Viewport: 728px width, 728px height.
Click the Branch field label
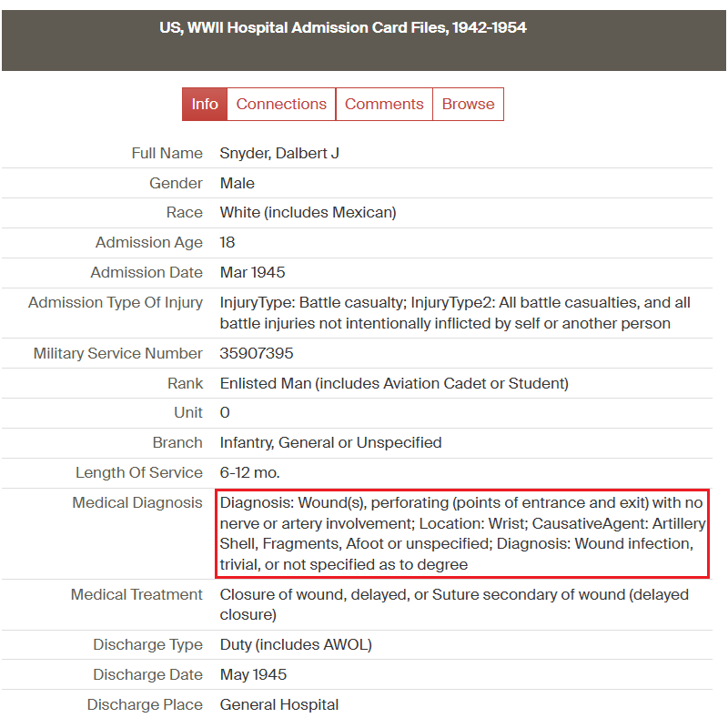click(177, 443)
